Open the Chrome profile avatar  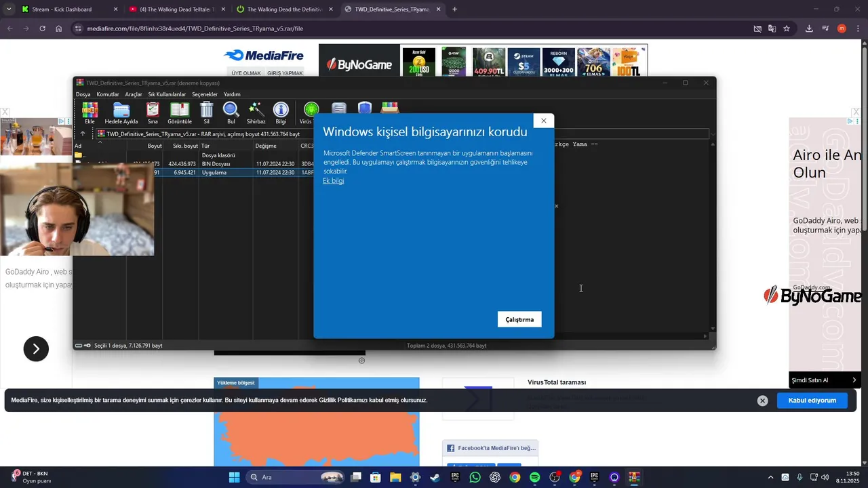click(x=842, y=28)
